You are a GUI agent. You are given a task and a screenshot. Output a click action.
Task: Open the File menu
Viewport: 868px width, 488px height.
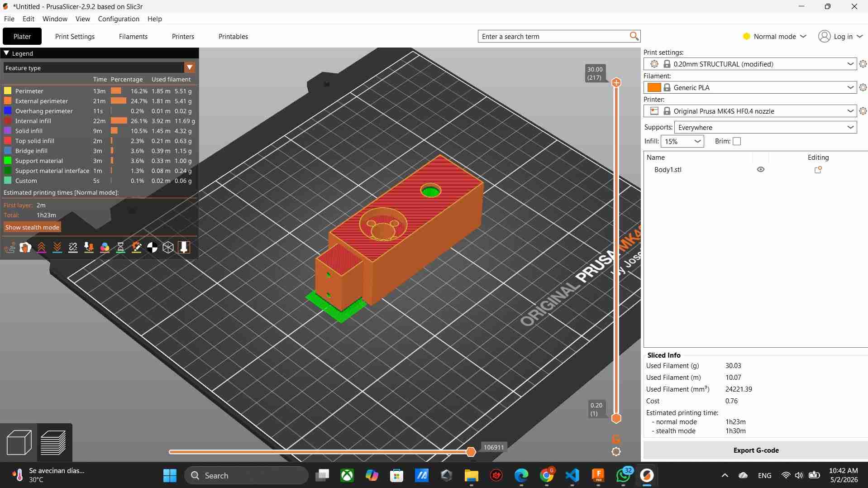tap(9, 19)
